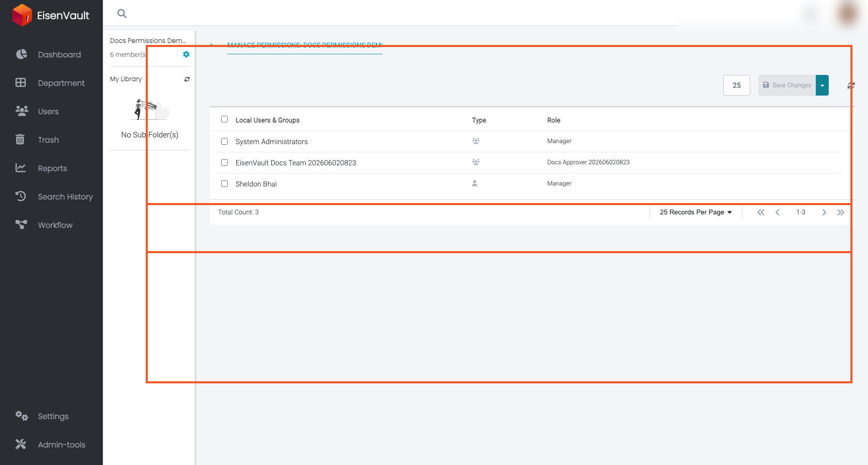
Task: Click EisenVault Docs Team 202606020823 name
Action: (x=296, y=163)
